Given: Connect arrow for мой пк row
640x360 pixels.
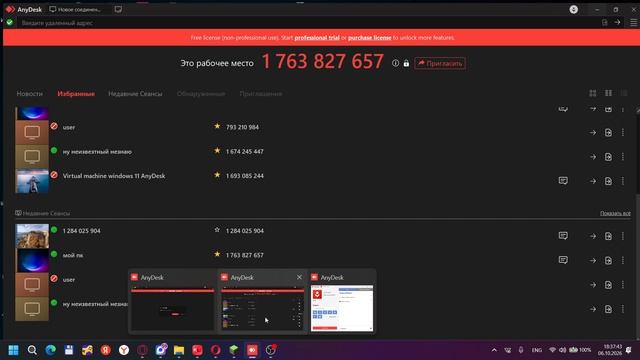Looking at the screenshot, I should click(593, 260).
